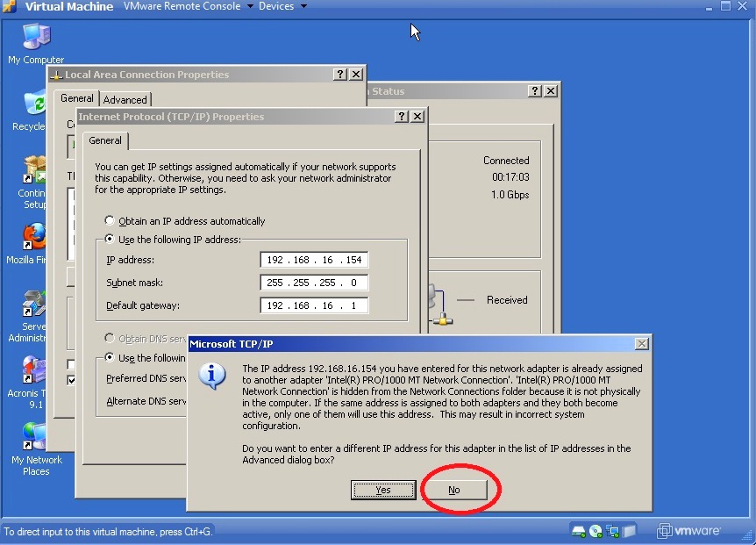
Task: Click the Default gateway field
Action: (x=314, y=305)
